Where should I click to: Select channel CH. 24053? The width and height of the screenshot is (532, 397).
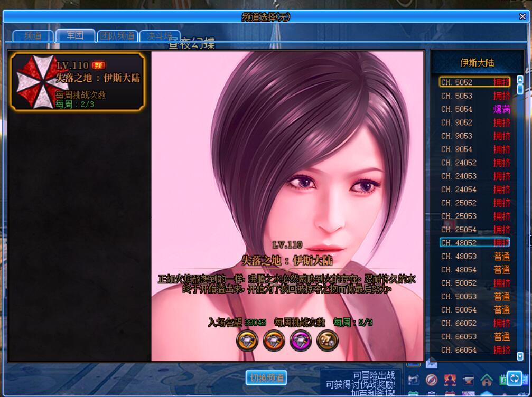(474, 176)
